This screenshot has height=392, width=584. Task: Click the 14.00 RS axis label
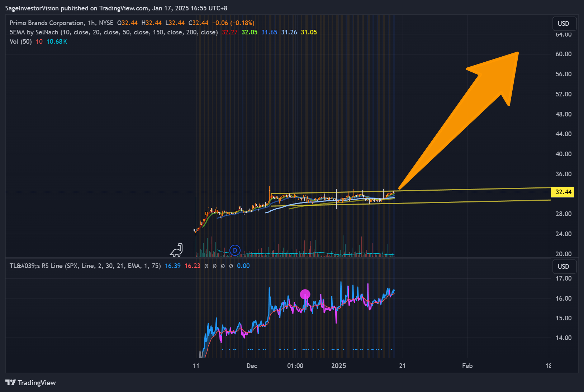pos(563,338)
